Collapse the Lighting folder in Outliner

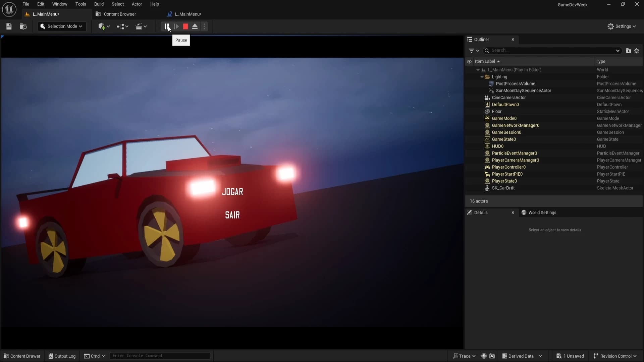click(x=482, y=77)
